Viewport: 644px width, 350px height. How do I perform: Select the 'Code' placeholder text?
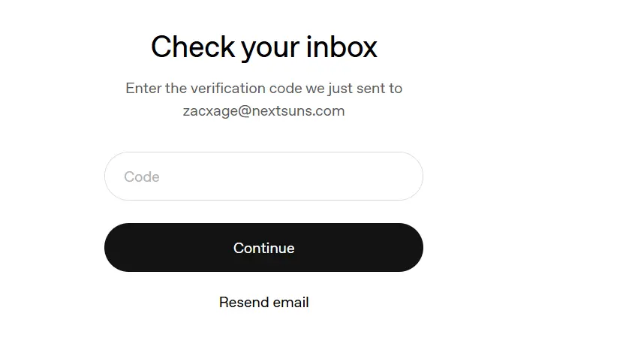click(x=142, y=177)
